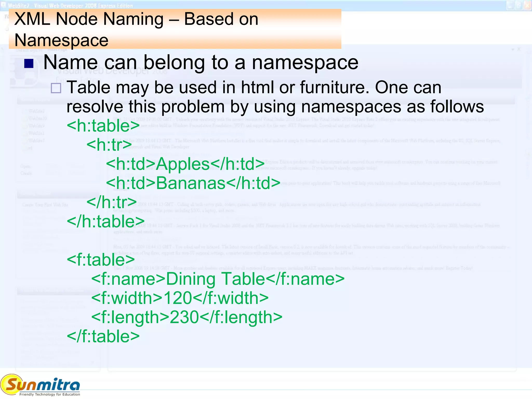Click the <f:name>Dining Table</f:name> line
532x399 pixels.
click(x=218, y=279)
